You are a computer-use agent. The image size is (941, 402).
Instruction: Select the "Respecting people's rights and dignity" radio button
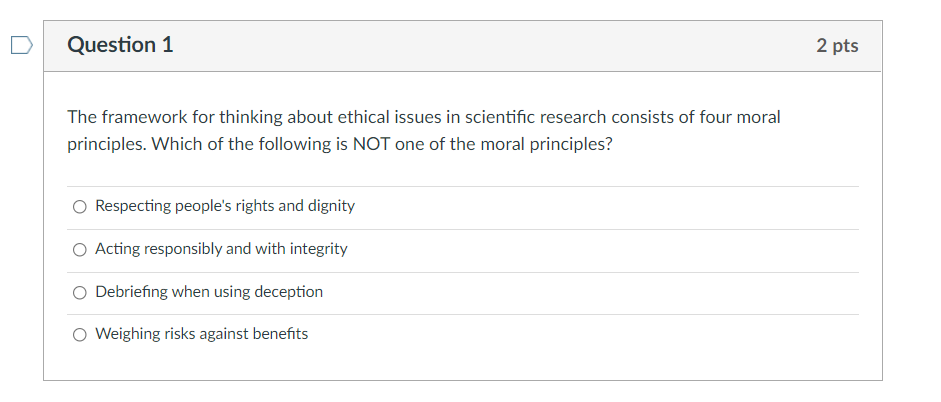(x=80, y=207)
